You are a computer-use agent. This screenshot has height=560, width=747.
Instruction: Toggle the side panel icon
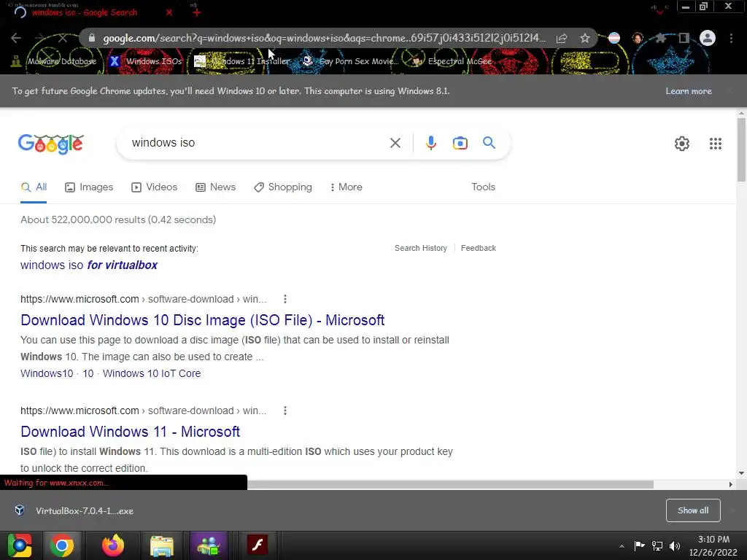[x=684, y=38]
